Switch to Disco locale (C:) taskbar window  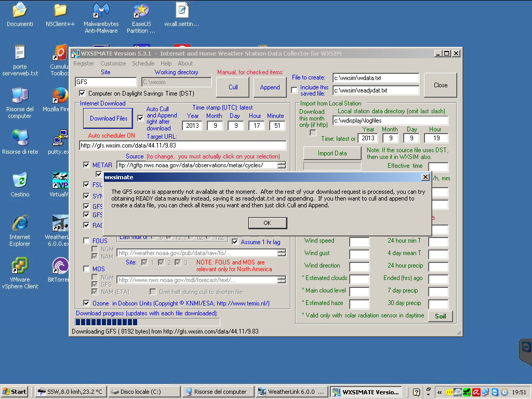tap(144, 392)
